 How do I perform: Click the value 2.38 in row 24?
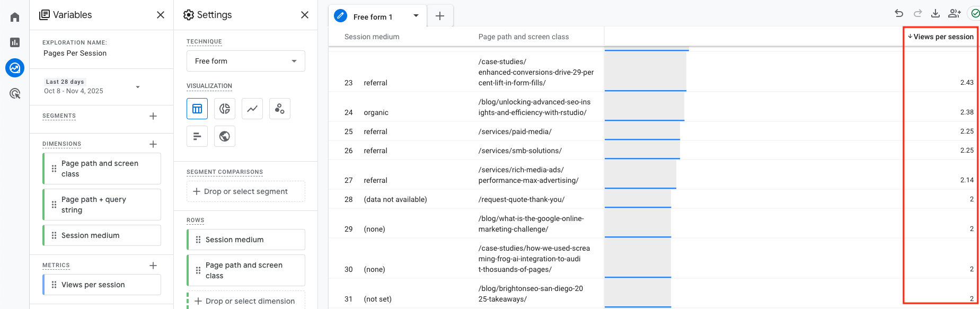[x=967, y=112]
